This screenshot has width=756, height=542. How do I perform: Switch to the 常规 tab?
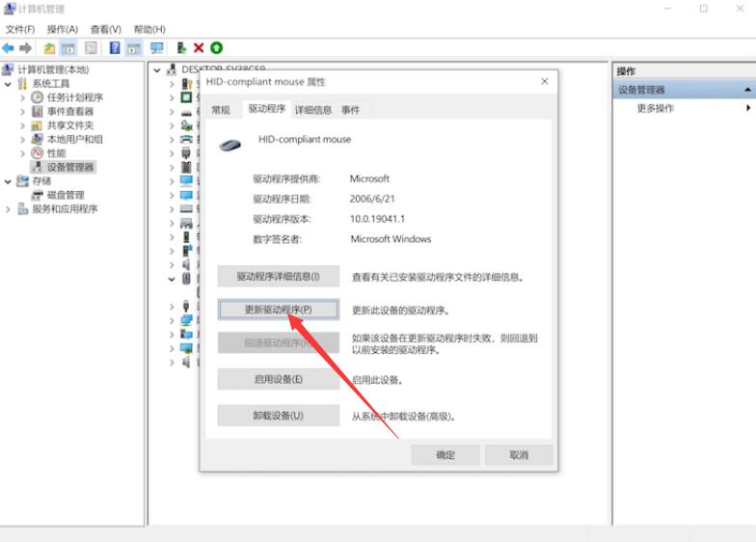[221, 110]
